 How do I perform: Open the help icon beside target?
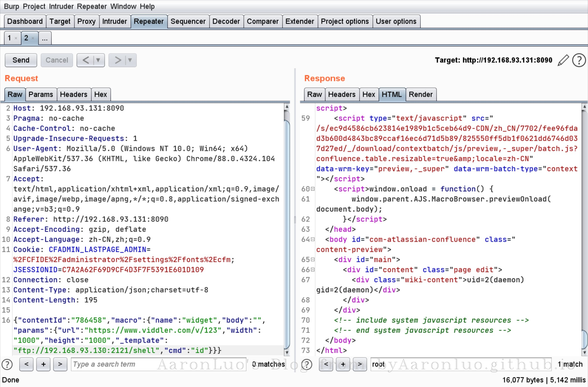[x=579, y=60]
